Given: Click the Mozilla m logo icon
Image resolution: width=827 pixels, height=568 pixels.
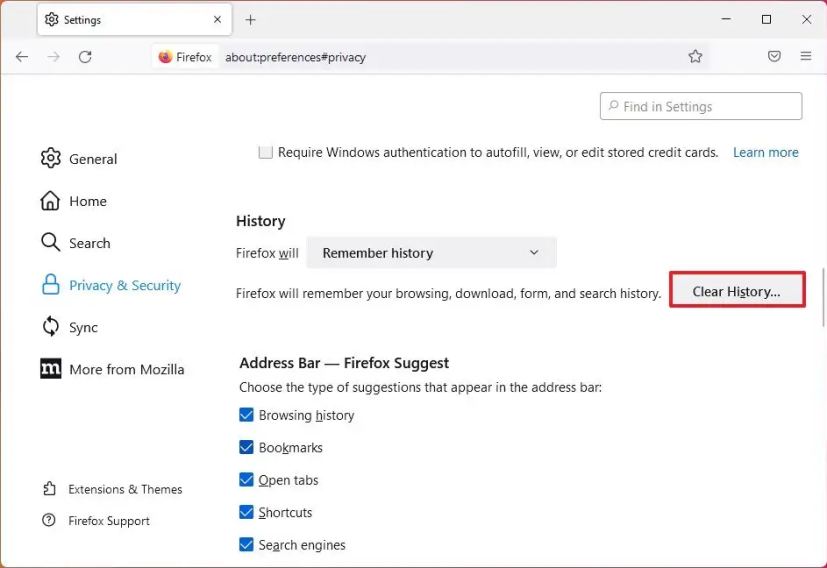Looking at the screenshot, I should [x=51, y=369].
